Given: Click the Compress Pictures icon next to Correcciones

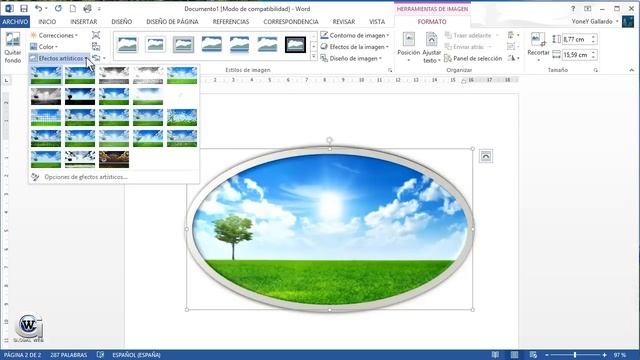Looking at the screenshot, I should (96, 35).
